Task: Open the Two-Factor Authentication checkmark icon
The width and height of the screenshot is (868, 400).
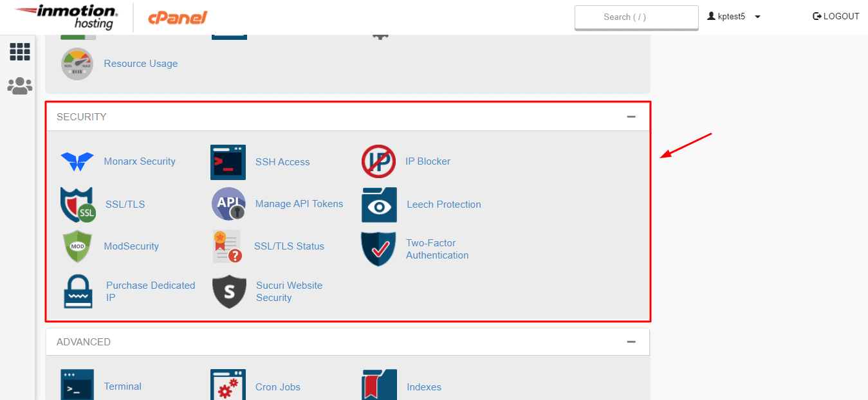Action: pos(378,249)
